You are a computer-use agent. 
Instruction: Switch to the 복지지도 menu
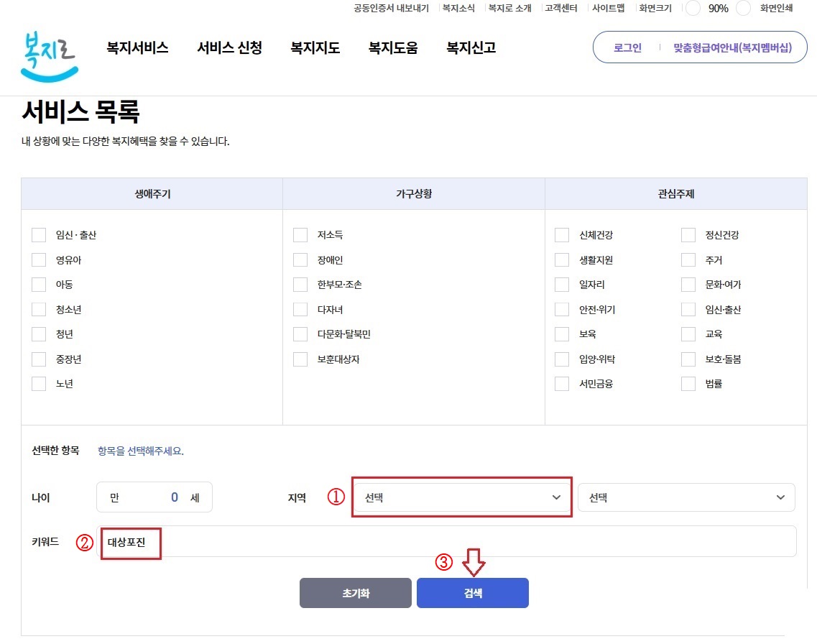click(315, 47)
